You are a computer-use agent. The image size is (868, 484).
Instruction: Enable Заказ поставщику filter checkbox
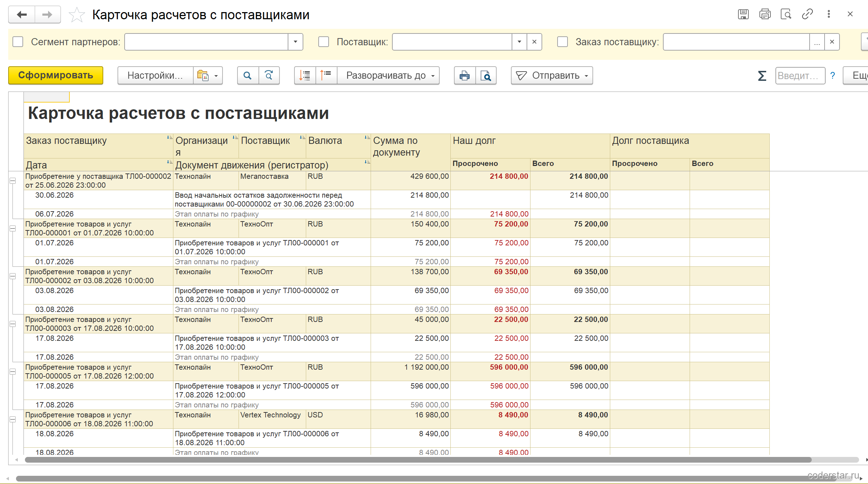coord(563,42)
